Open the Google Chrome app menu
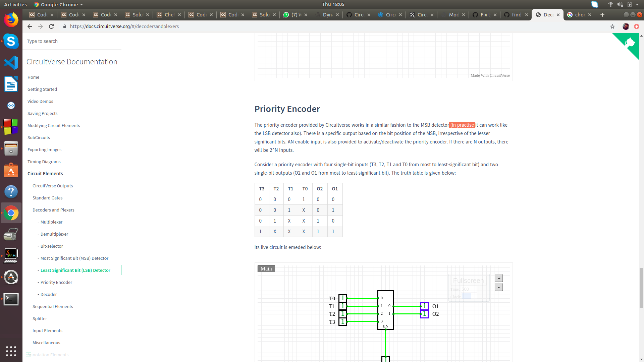This screenshot has width=644, height=362. point(58,4)
